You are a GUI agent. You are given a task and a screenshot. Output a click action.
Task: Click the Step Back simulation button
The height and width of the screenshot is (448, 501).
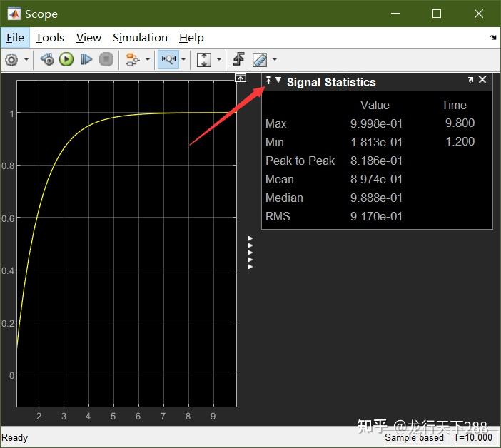(46, 60)
